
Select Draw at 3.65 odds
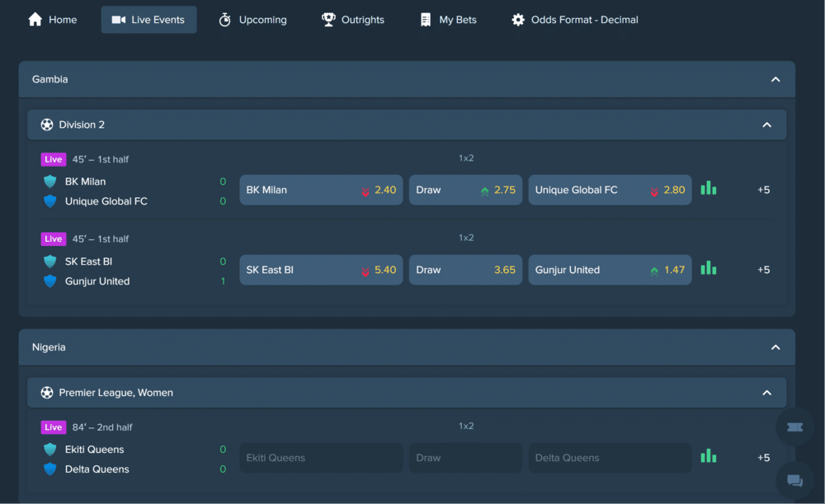(x=465, y=270)
